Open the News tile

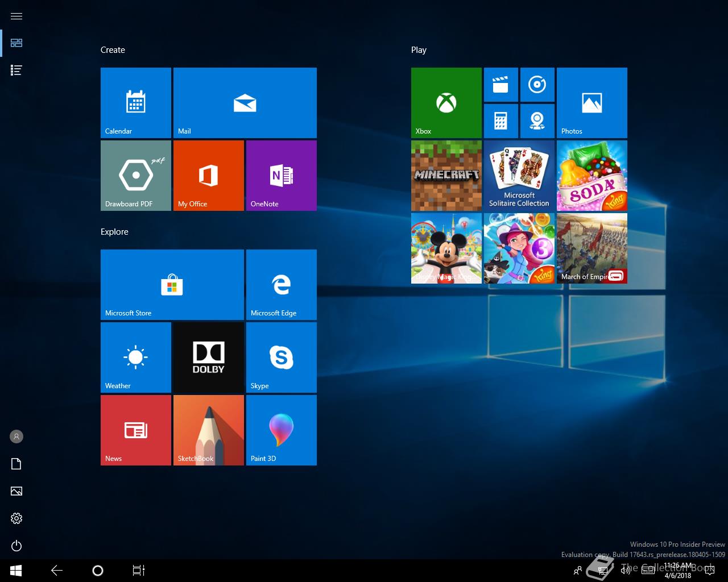[136, 430]
